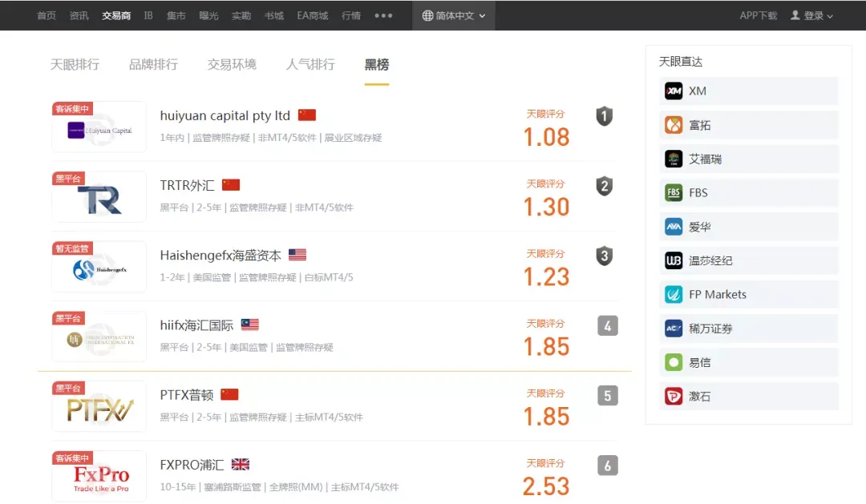Expand the 简体中文 language dropdown
The height and width of the screenshot is (504, 866).
tap(454, 15)
